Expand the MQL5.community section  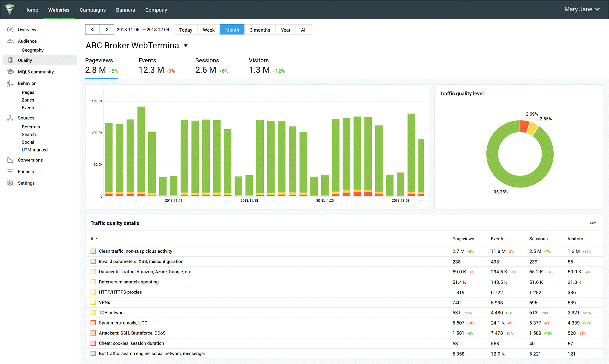coord(37,71)
